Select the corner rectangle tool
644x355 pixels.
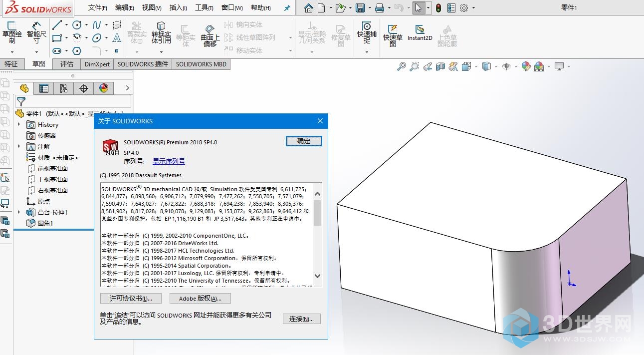pyautogui.click(x=57, y=37)
